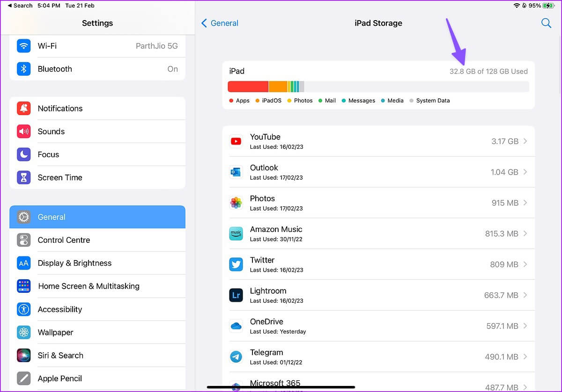Tap the Focus moon icon
The image size is (562, 392).
pos(24,154)
